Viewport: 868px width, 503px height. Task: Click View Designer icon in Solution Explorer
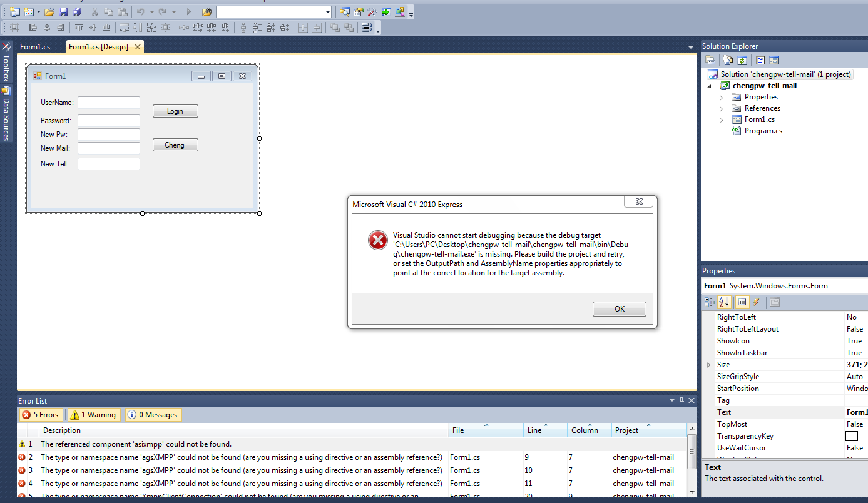tap(774, 61)
